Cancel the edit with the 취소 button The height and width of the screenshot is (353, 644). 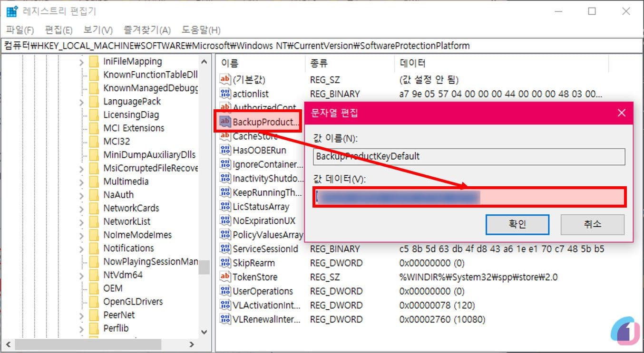(592, 224)
